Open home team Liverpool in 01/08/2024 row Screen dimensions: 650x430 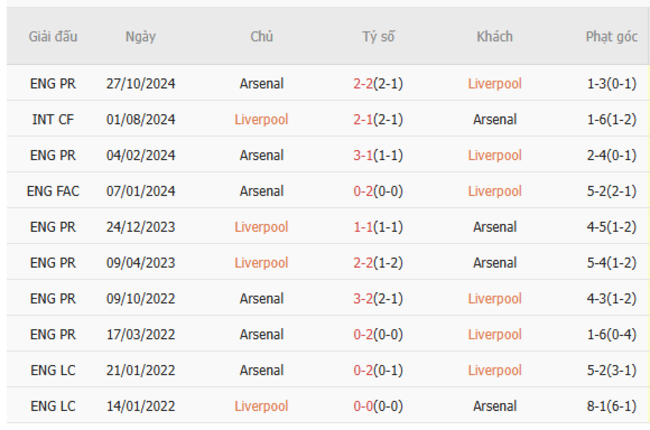tap(262, 120)
